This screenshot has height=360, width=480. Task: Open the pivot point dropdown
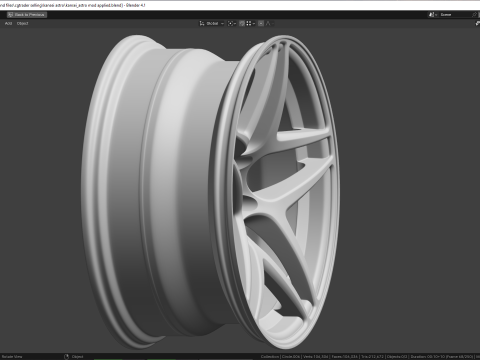tap(232, 23)
